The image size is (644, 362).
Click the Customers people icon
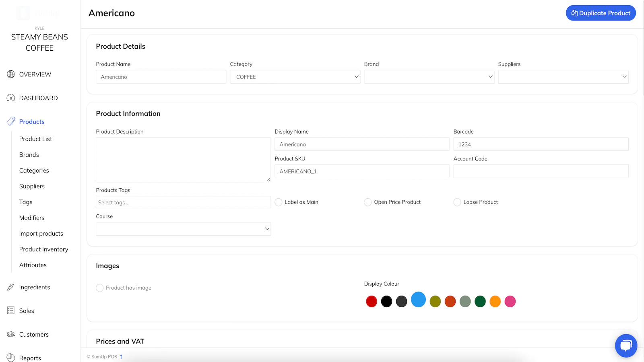tap(11, 334)
